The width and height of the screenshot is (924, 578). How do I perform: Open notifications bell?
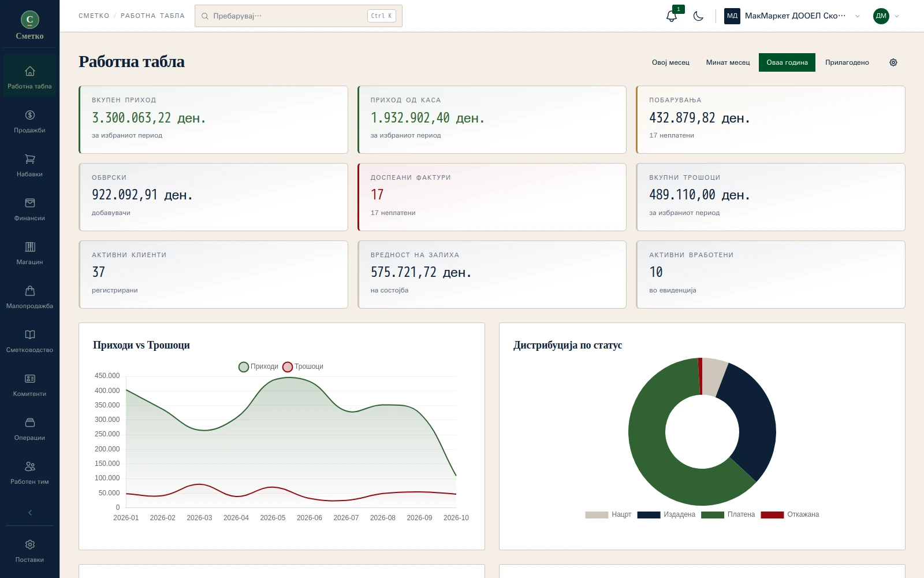point(671,16)
